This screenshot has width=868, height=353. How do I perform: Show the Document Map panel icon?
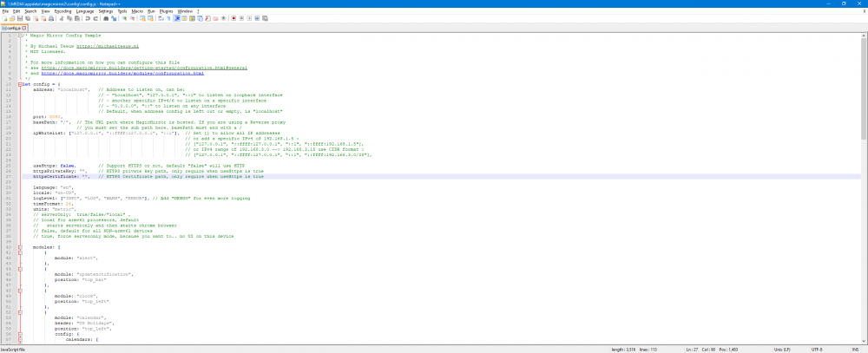(192, 18)
